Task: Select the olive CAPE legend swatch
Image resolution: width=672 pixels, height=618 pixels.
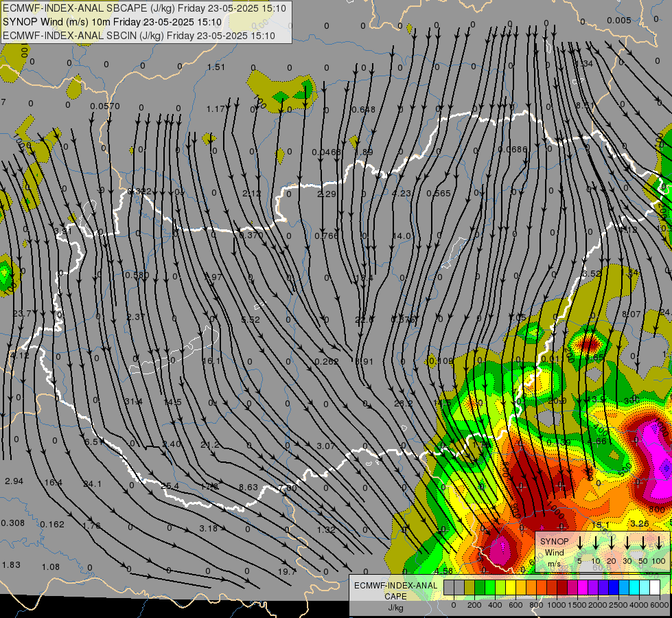Action: pos(470,588)
